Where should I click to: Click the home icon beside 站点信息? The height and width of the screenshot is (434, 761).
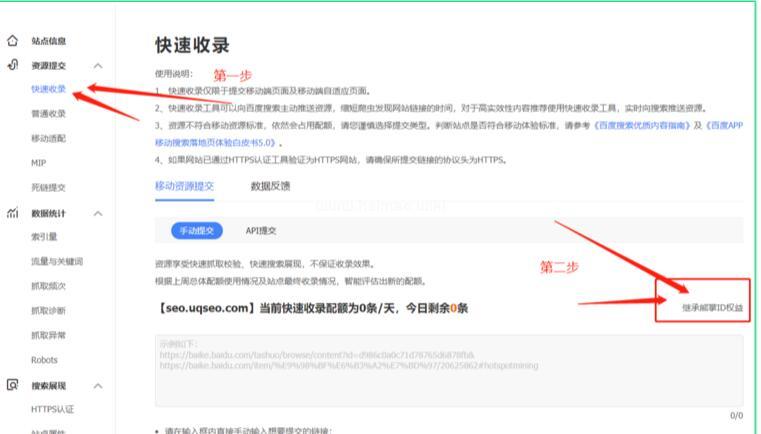[x=11, y=41]
